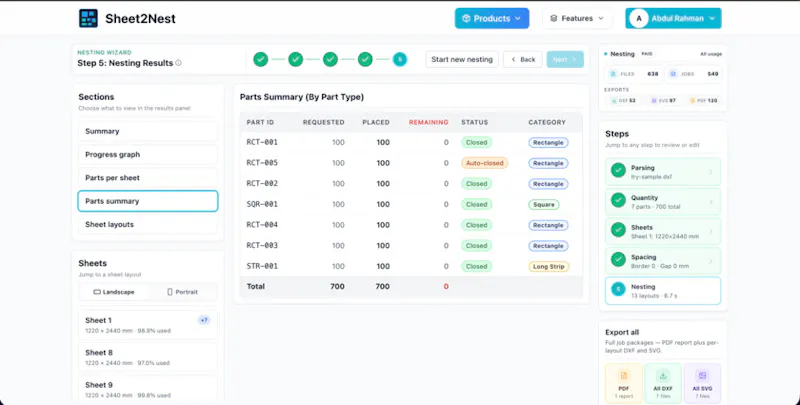Select part ID RCT-001
Viewport: 800px width, 405px height.
pyautogui.click(x=262, y=142)
